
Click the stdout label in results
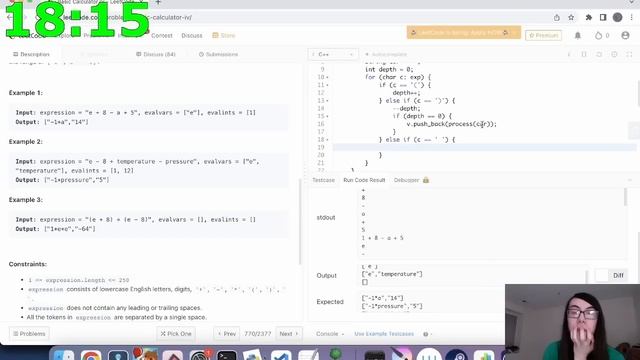(326, 218)
